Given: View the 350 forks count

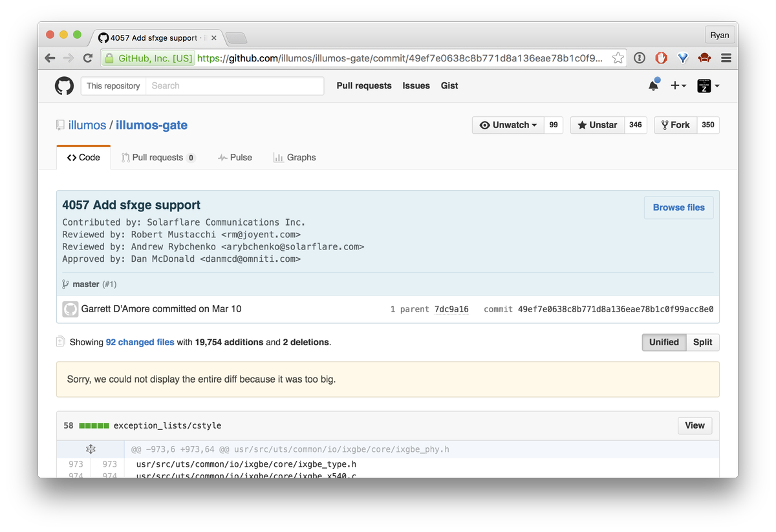Looking at the screenshot, I should pos(708,125).
